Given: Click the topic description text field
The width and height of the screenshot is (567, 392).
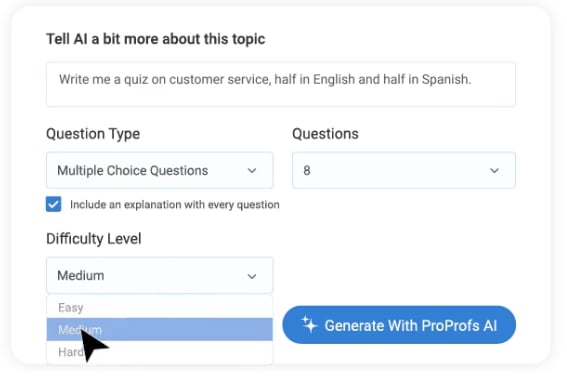Looking at the screenshot, I should [281, 84].
